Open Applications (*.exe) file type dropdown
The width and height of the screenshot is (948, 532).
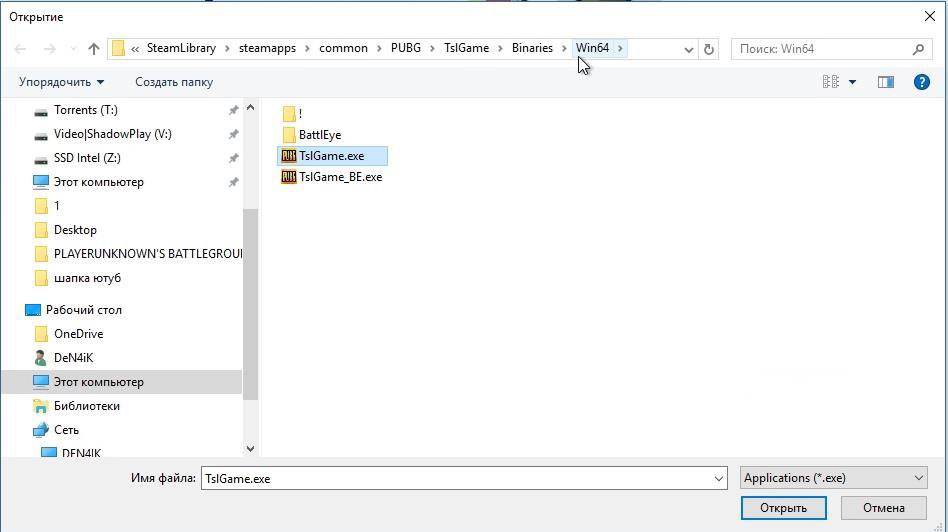click(834, 478)
